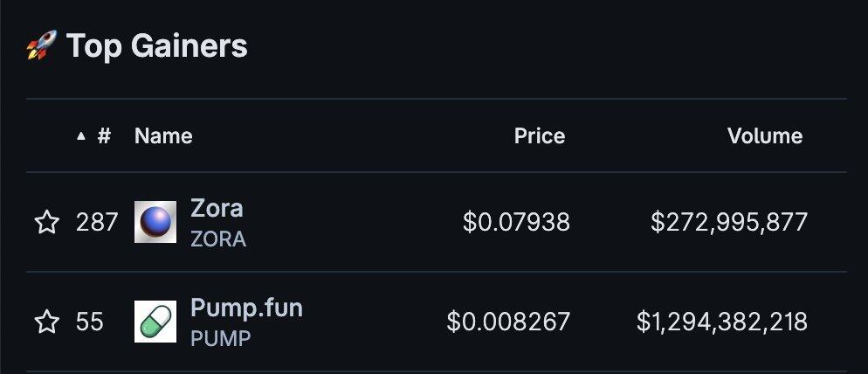Screen dimensions: 868x374
Task: Click Zora's price $0.07938
Action: [516, 222]
